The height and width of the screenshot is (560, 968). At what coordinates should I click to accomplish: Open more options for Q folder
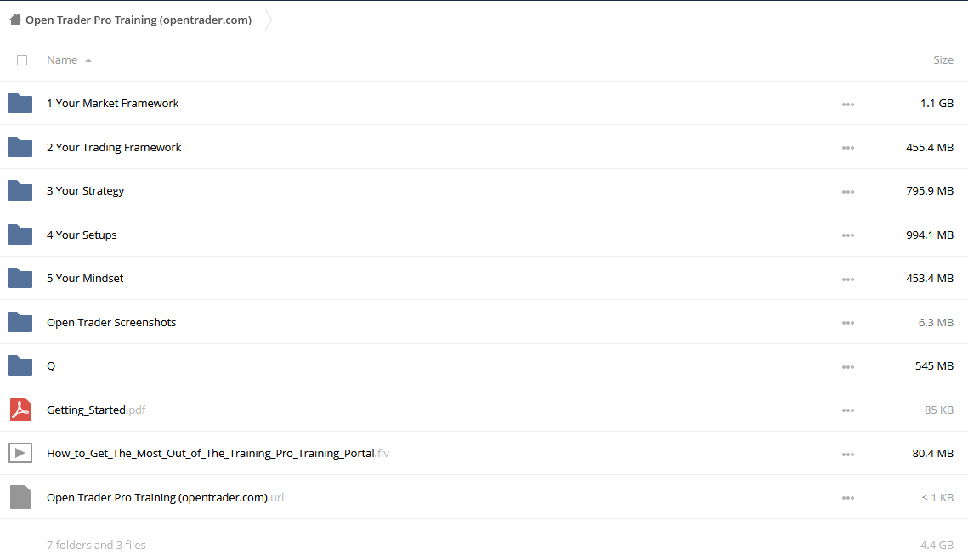tap(848, 367)
